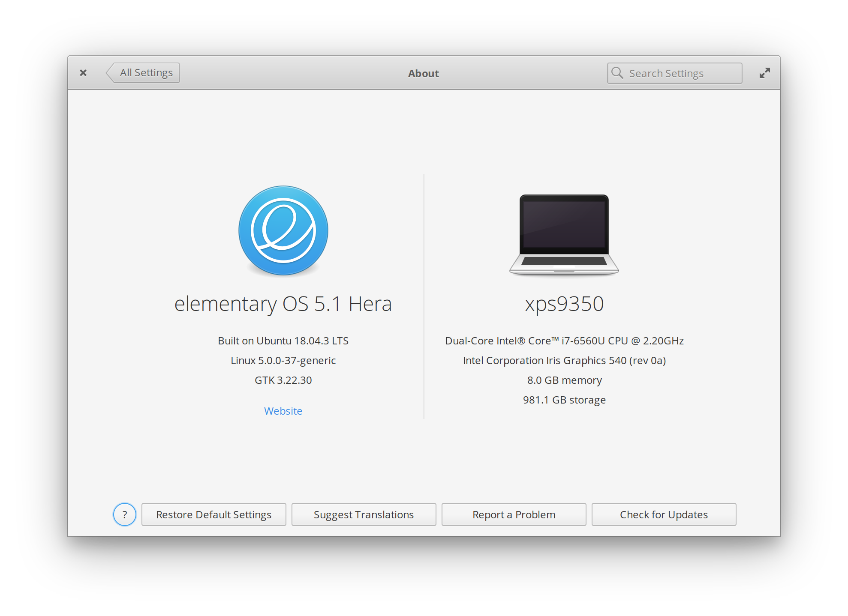The image size is (848, 616).
Task: Check for Updates
Action: click(x=663, y=514)
